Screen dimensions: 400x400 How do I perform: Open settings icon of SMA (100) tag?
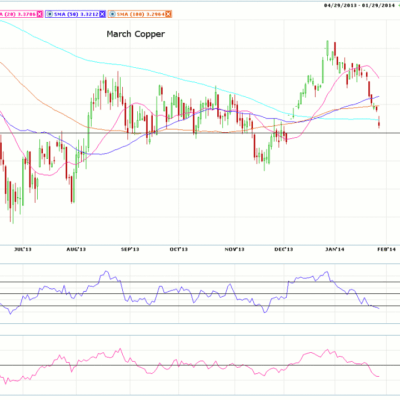113,14
